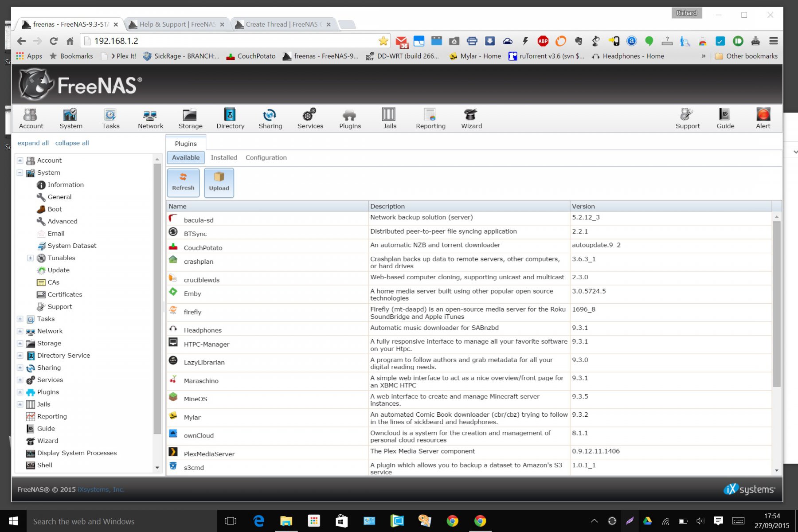Open Shell in the navigation tree
Screen dimensions: 798x532
click(x=45, y=465)
